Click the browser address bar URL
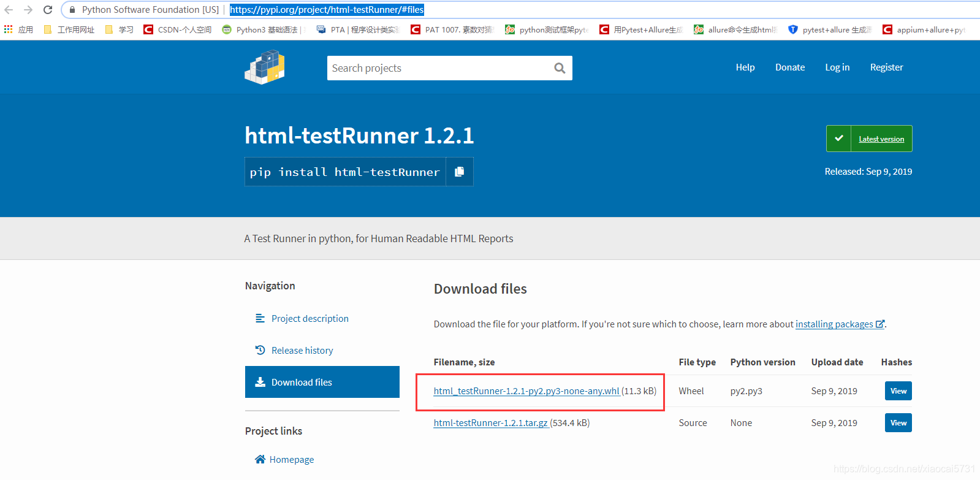Image resolution: width=980 pixels, height=480 pixels. pos(327,10)
